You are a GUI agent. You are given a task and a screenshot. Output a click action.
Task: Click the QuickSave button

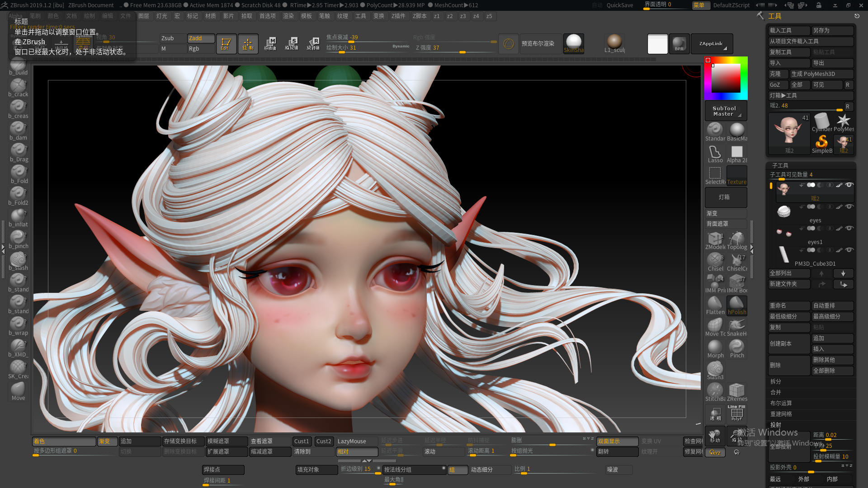tap(619, 5)
